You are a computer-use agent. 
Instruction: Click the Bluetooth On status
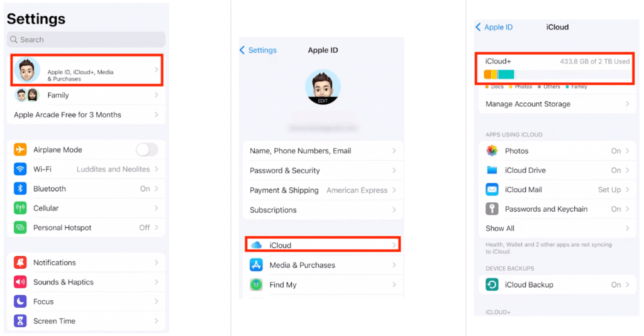145,188
